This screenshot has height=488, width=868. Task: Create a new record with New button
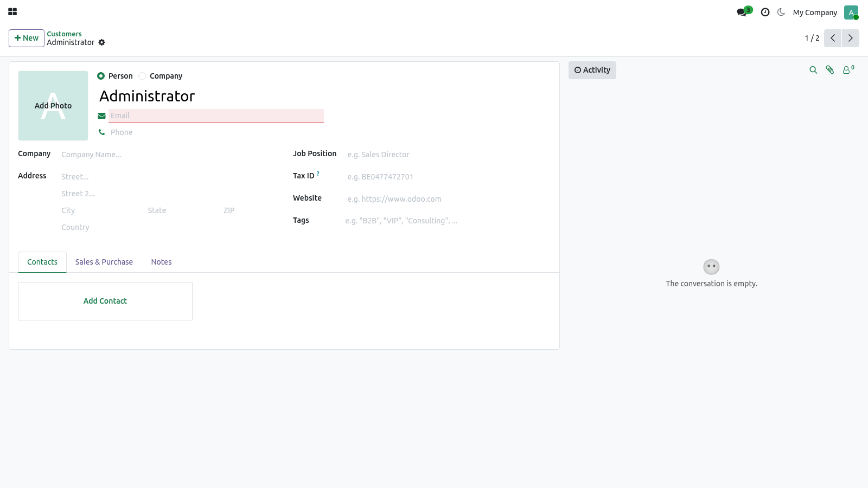27,38
